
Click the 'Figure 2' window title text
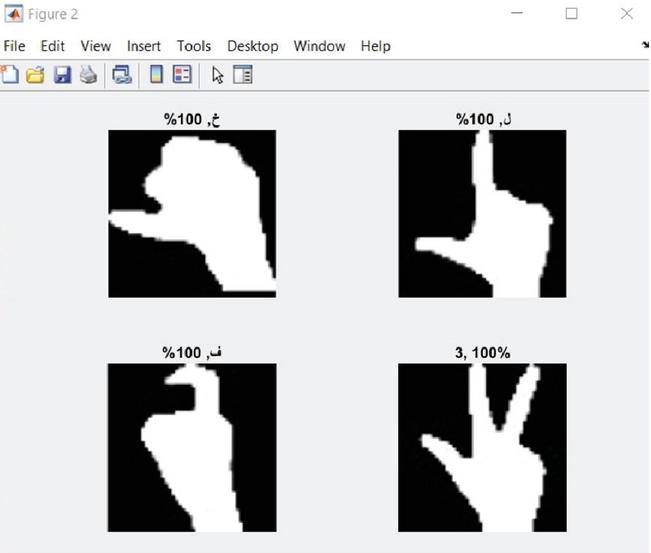pos(53,15)
